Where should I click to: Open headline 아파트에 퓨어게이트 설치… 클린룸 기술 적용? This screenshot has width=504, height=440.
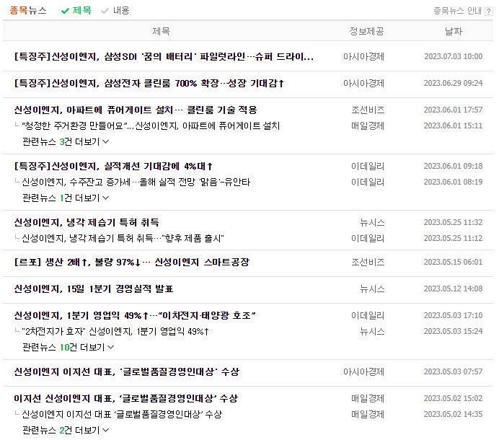pyautogui.click(x=136, y=110)
